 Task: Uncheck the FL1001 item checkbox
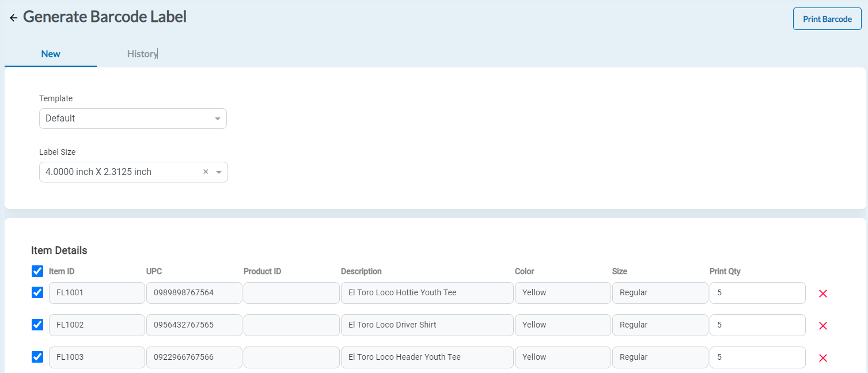pos(37,292)
